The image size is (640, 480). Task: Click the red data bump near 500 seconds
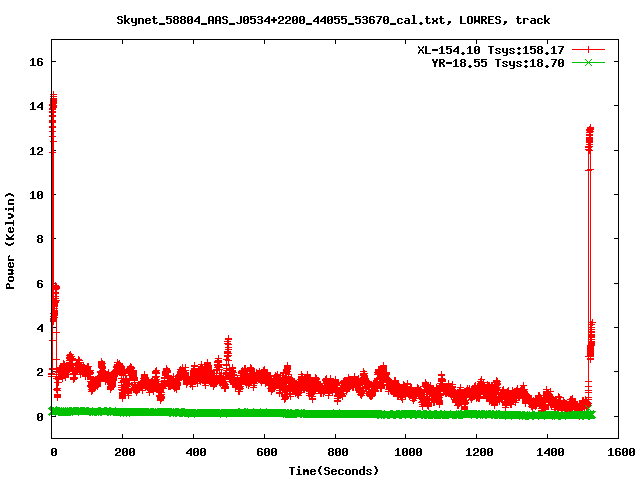point(228,347)
